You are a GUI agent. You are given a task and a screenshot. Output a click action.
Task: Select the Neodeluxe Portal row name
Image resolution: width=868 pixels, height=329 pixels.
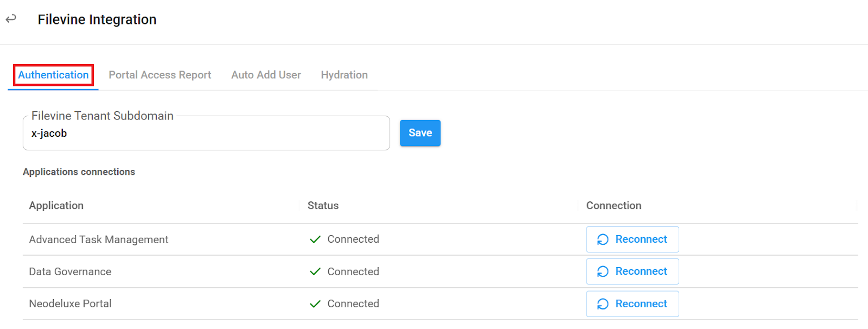pos(70,303)
